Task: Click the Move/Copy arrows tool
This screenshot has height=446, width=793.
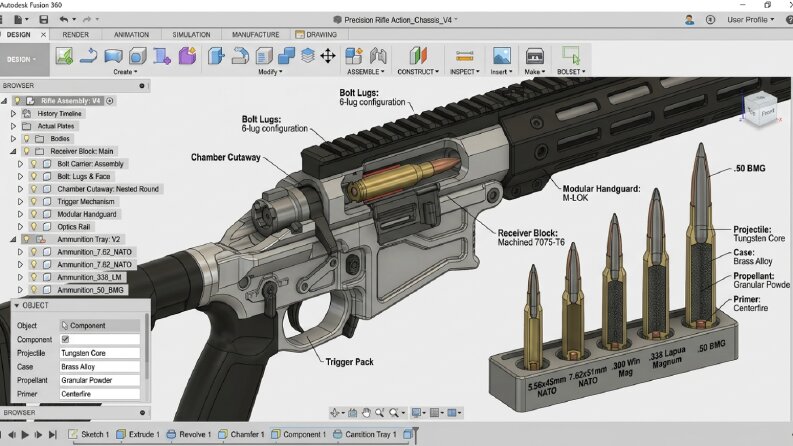Action: pyautogui.click(x=328, y=56)
